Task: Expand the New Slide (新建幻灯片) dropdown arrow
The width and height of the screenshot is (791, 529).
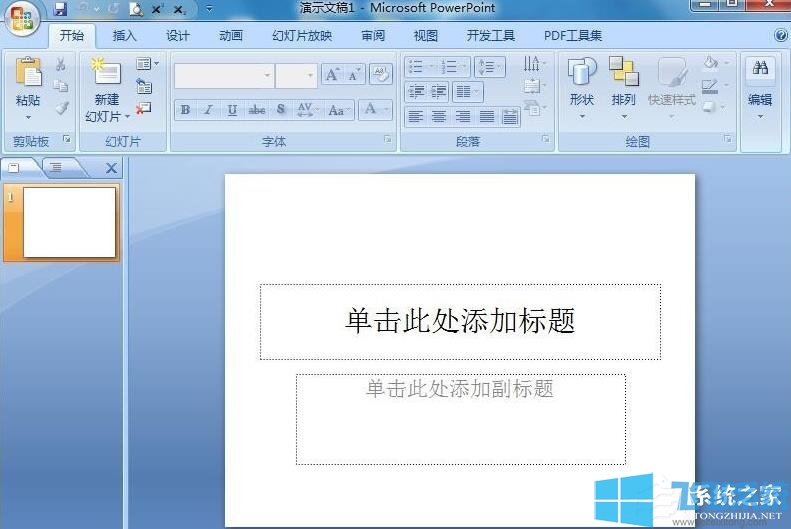Action: (127, 117)
